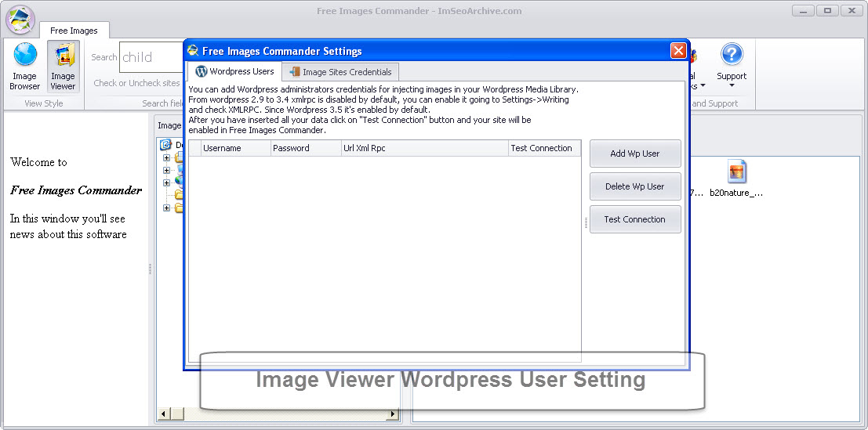
Task: Open the Image Sites Credentials tab
Action: (340, 72)
